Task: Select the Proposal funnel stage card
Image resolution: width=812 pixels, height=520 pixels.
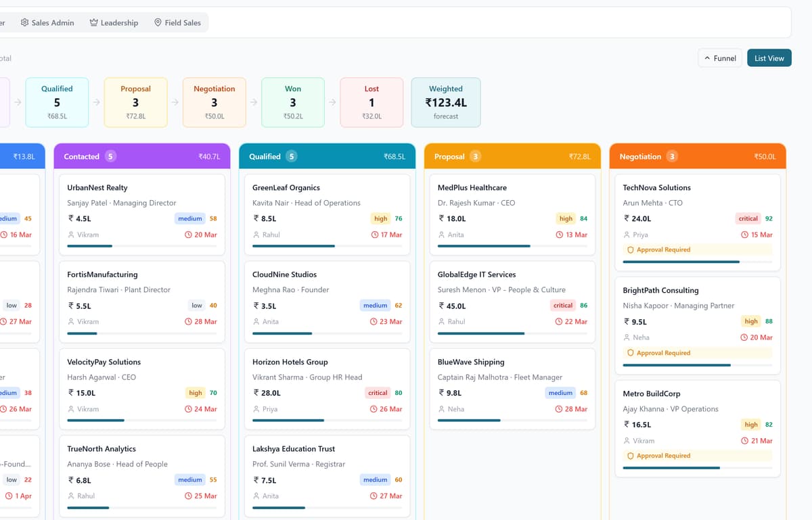Action: (x=135, y=102)
